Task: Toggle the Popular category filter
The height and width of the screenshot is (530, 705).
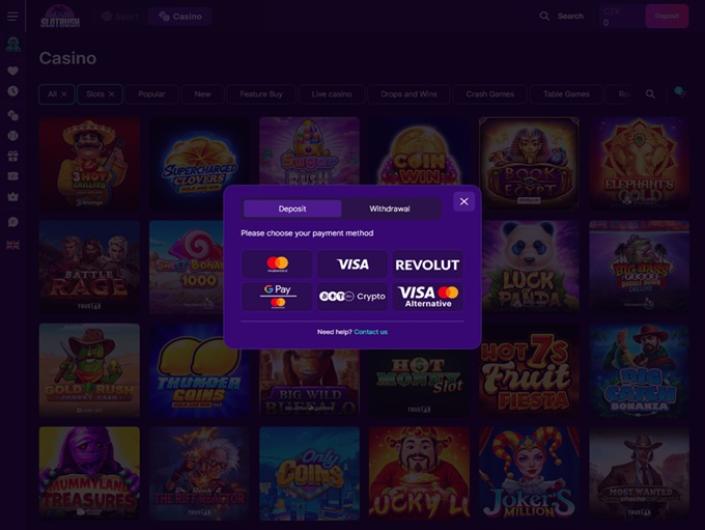Action: [x=152, y=94]
